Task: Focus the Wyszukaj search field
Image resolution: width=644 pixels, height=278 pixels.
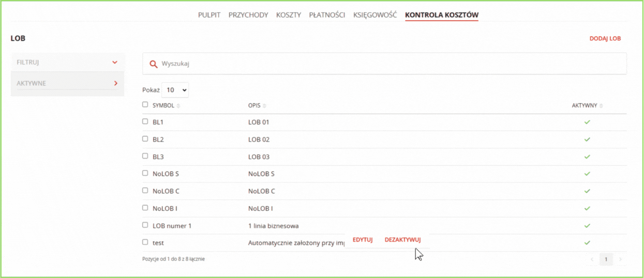Action: click(385, 64)
